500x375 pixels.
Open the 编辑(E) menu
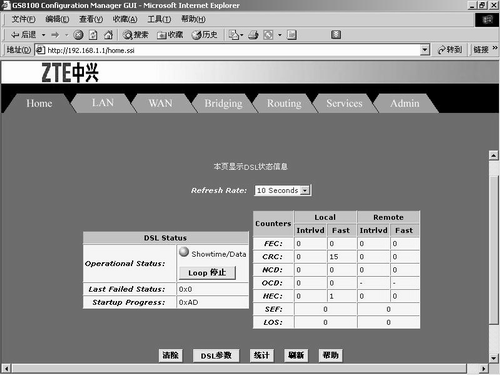[x=57, y=19]
